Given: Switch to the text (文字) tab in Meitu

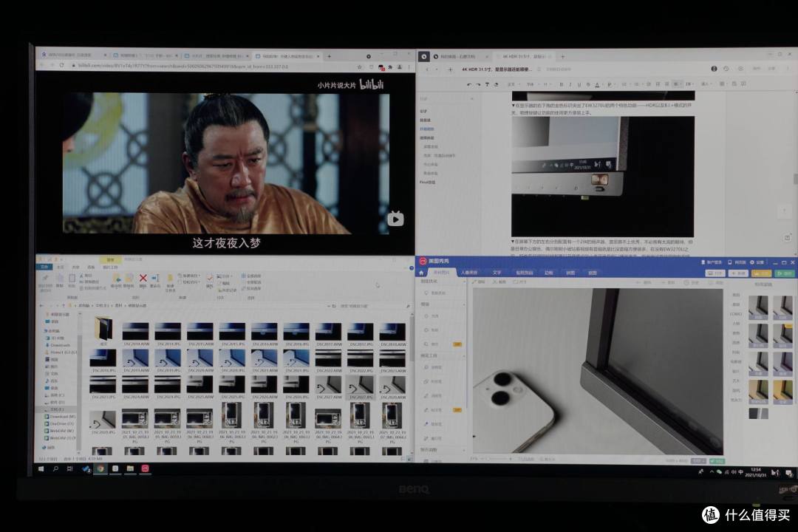Looking at the screenshot, I should [x=497, y=273].
